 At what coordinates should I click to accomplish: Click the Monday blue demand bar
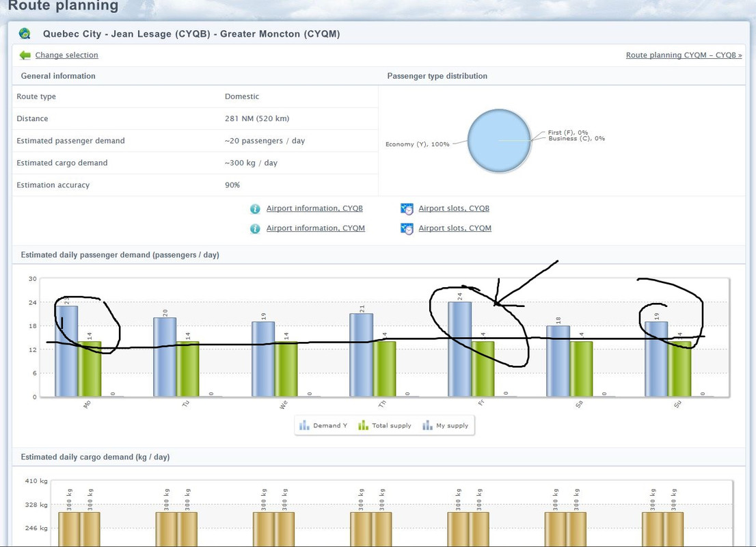66,351
